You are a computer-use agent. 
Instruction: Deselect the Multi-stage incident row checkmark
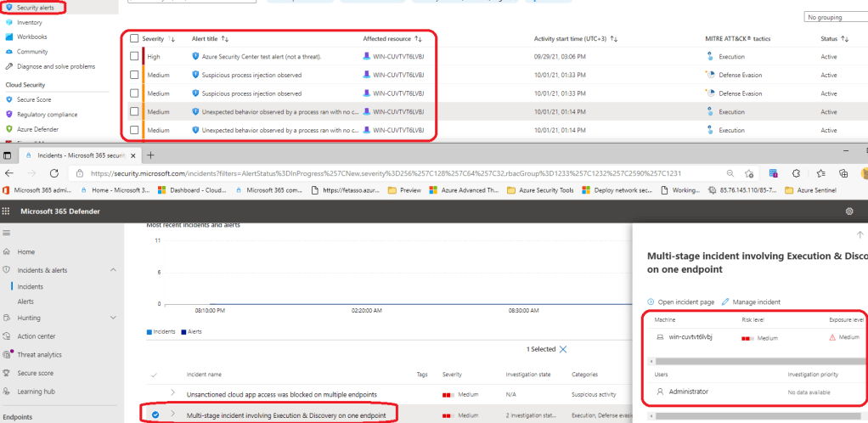tap(155, 415)
